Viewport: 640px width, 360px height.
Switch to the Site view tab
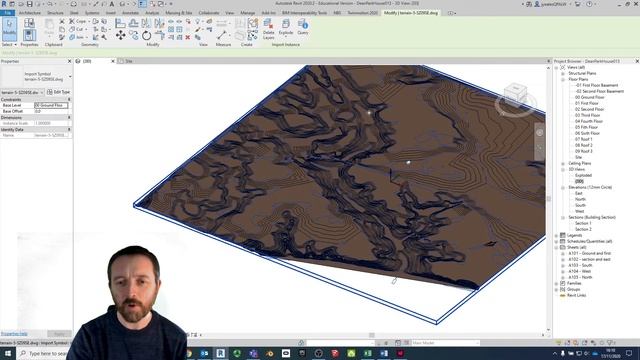coord(129,61)
